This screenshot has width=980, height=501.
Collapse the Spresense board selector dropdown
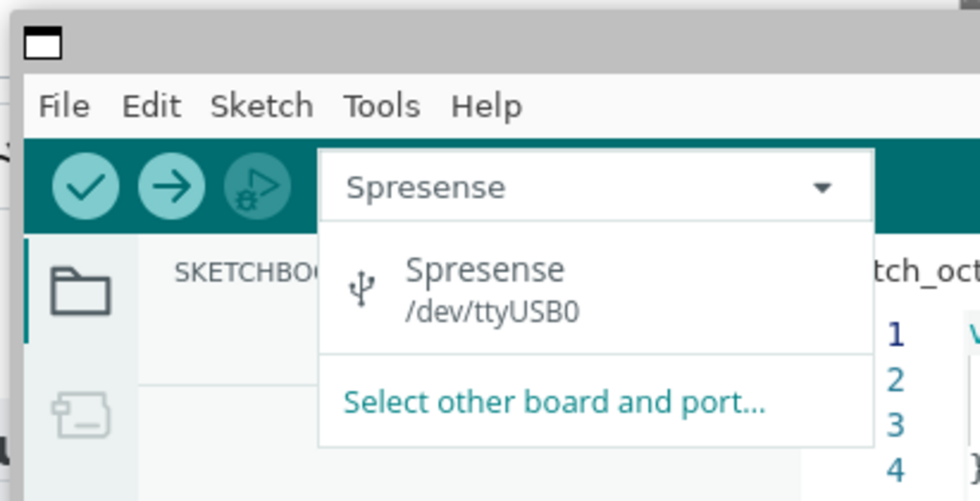click(596, 186)
